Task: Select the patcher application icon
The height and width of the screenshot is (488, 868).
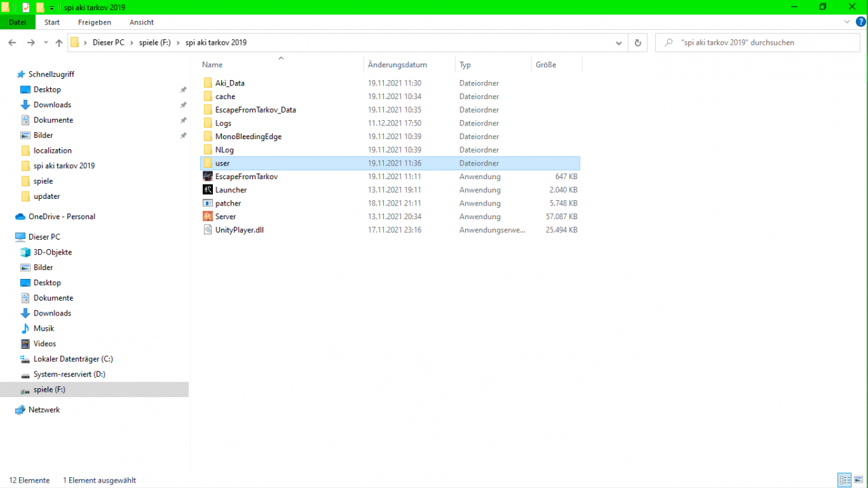Action: tap(208, 203)
